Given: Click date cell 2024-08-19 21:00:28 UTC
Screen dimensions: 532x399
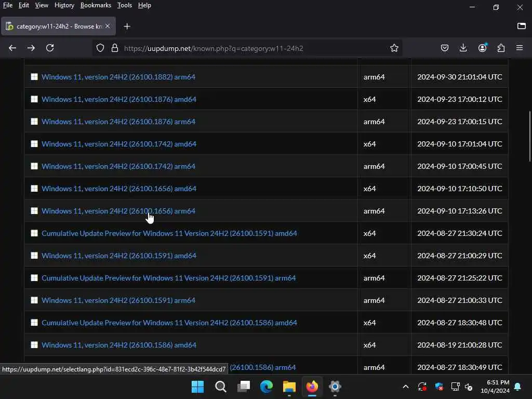Looking at the screenshot, I should coord(460,345).
